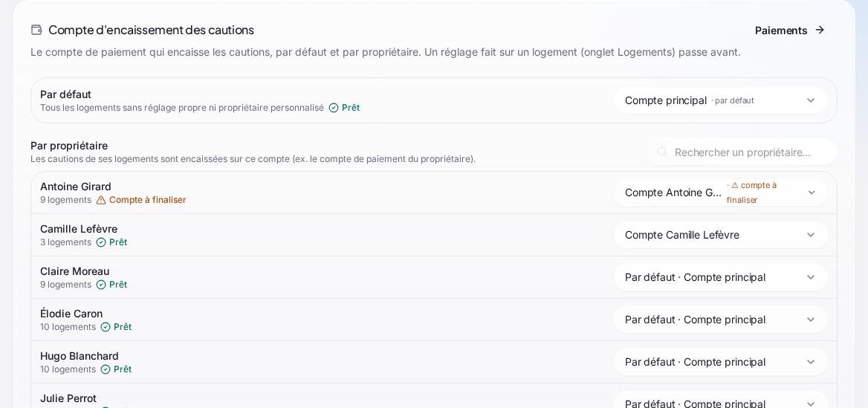Select the Antoine Girard owner name
Screen dimensions: 868x408
75,187
